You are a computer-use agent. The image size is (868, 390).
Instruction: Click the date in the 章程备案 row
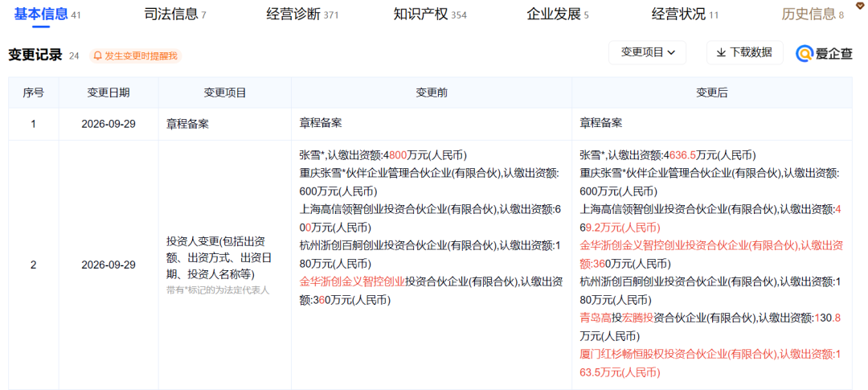click(x=108, y=124)
